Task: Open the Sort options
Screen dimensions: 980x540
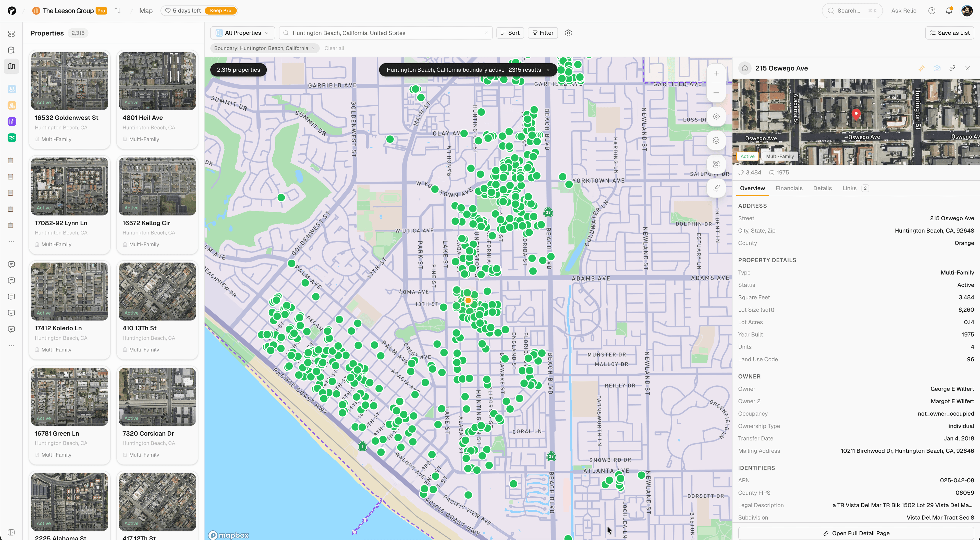Action: click(510, 33)
